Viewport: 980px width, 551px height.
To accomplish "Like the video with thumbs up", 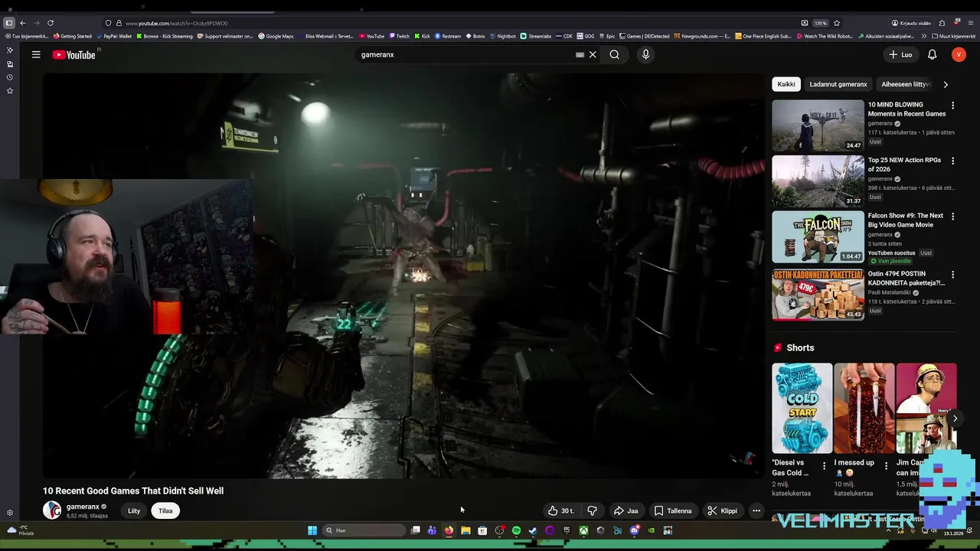I will point(560,510).
